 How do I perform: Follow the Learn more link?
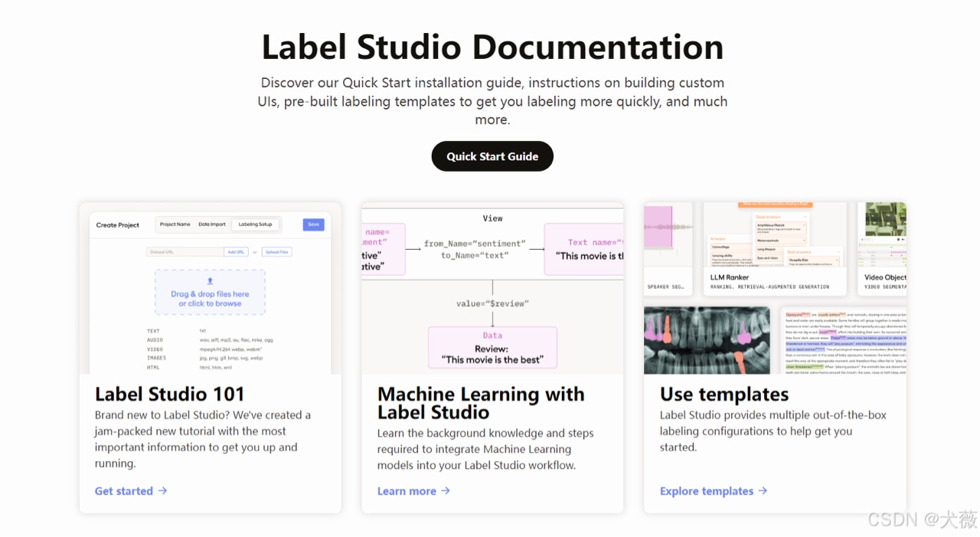pyautogui.click(x=413, y=491)
